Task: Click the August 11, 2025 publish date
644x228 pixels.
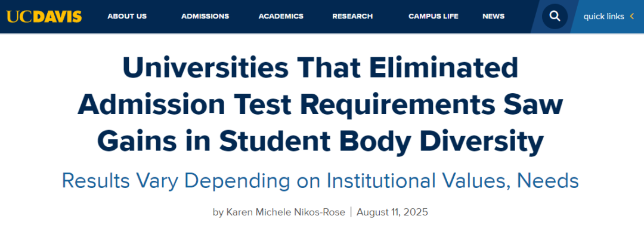Action: pos(392,212)
